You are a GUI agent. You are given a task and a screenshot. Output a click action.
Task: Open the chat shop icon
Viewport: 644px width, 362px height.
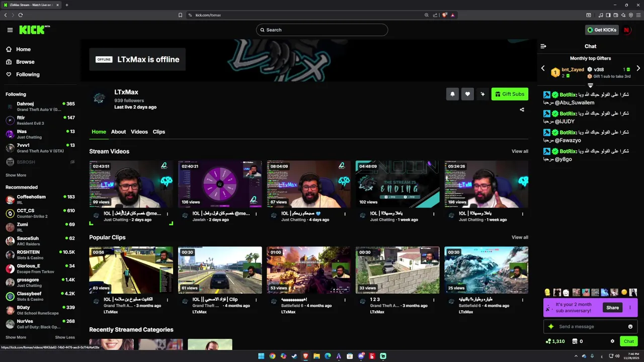[575, 341]
